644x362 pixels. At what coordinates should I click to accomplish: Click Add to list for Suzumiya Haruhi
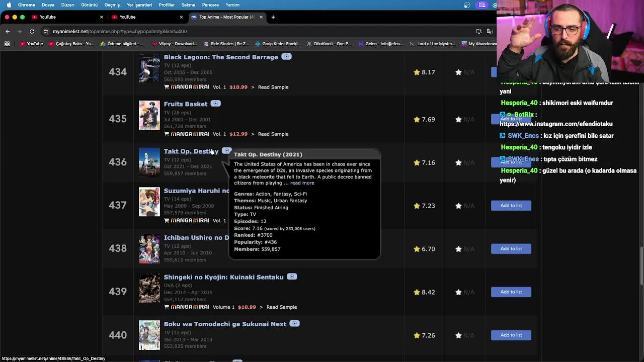pos(511,206)
